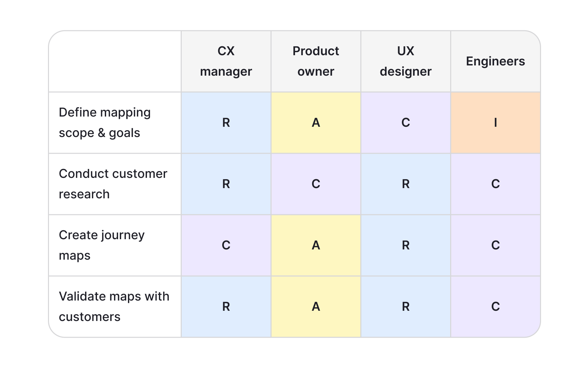Select UX designer C cell in Define mapping row
Image resolution: width=588 pixels, height=368 pixels.
point(406,123)
